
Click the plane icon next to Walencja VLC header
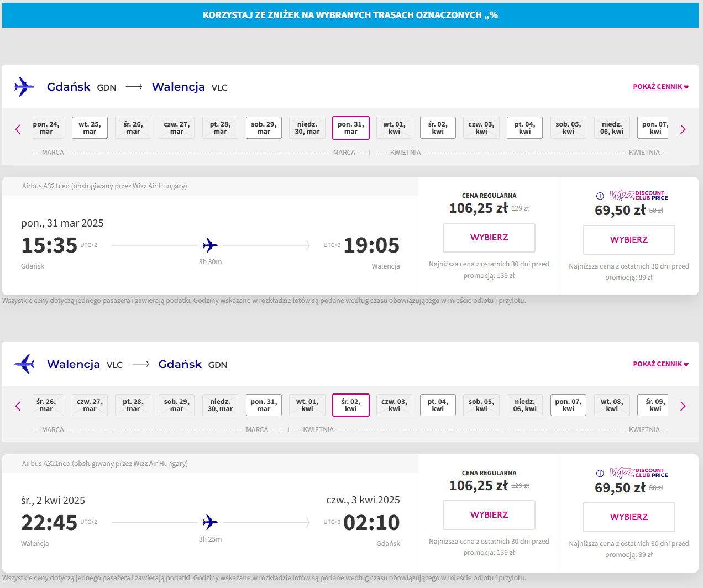point(24,364)
